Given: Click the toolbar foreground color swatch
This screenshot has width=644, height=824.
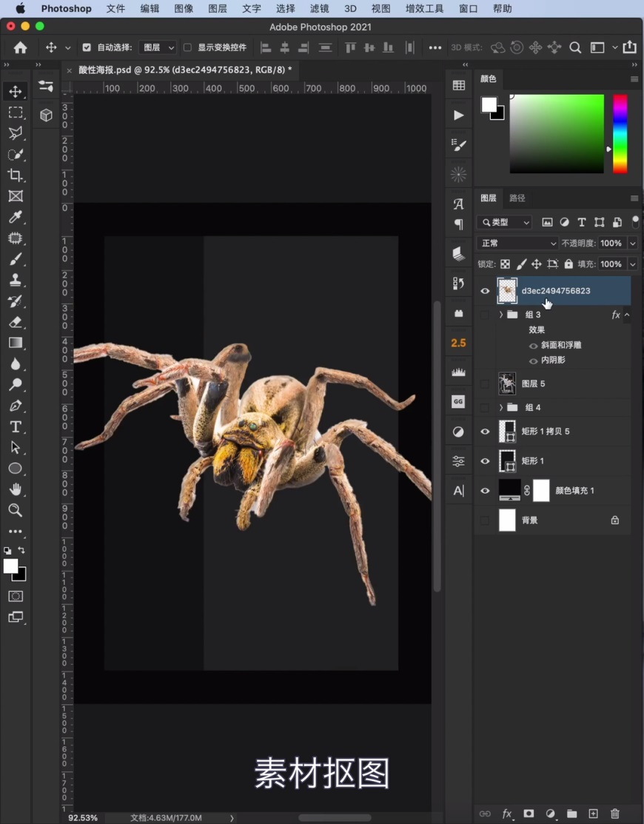Looking at the screenshot, I should pyautogui.click(x=10, y=566).
